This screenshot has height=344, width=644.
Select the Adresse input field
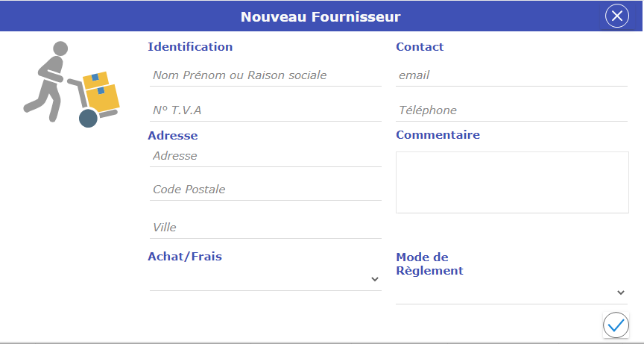(x=265, y=156)
